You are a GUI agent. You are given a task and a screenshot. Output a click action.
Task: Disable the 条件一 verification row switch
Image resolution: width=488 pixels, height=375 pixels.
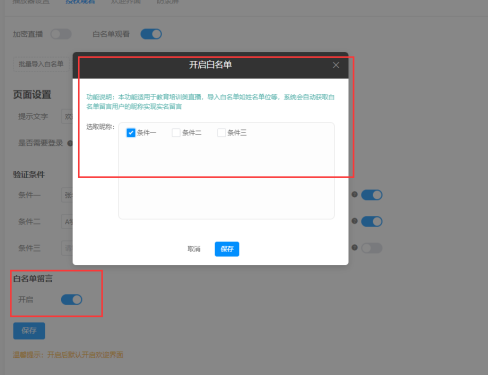pos(372,195)
